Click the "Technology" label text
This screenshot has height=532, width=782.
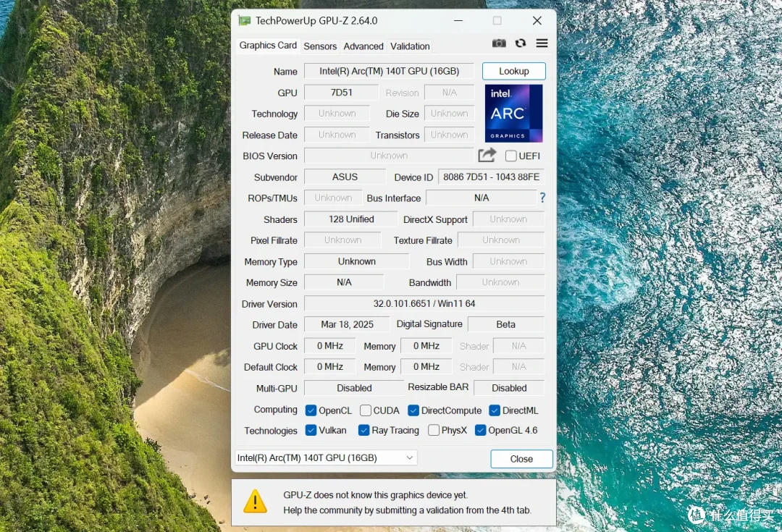[x=274, y=114]
